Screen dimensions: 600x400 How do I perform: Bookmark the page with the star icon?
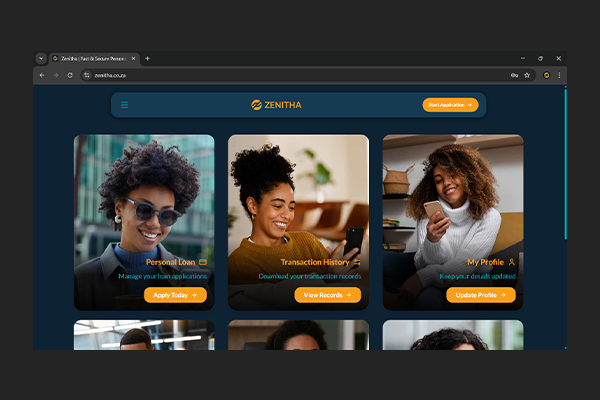[527, 75]
